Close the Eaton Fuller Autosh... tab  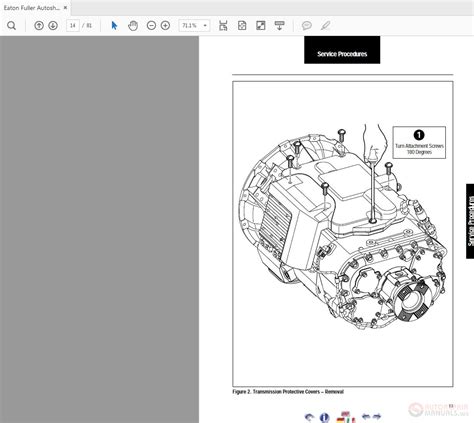pos(65,7)
